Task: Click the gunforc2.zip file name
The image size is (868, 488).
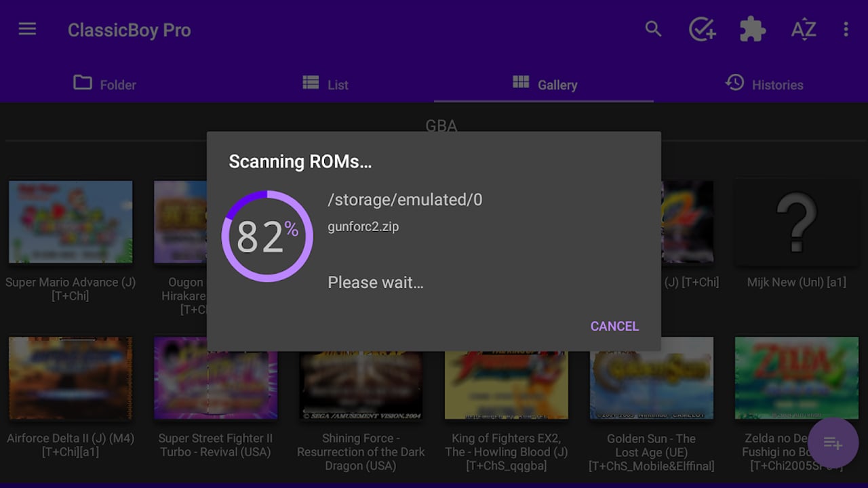Action: pos(363,227)
